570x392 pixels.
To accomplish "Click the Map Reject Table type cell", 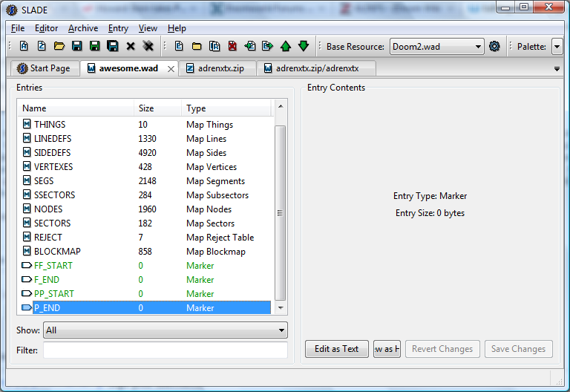I will point(220,238).
